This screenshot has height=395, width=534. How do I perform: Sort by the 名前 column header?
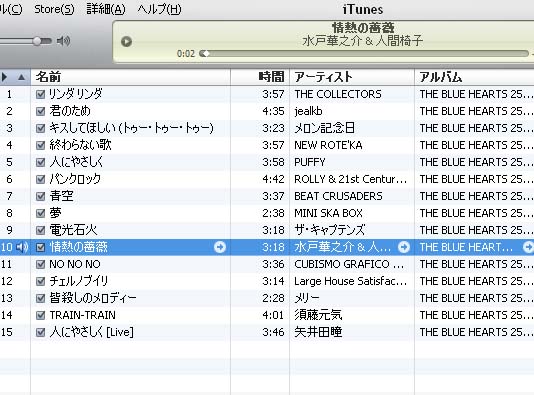click(130, 77)
